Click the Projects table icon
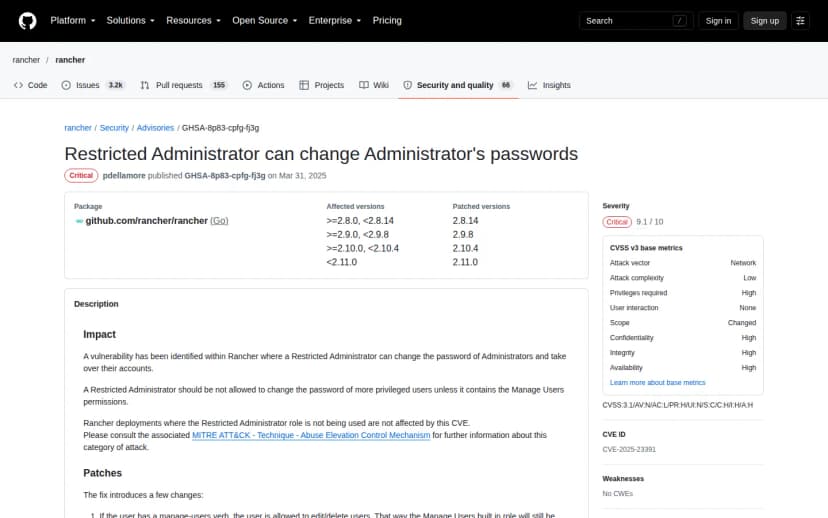Screen dimensions: 828x518 coord(304,85)
